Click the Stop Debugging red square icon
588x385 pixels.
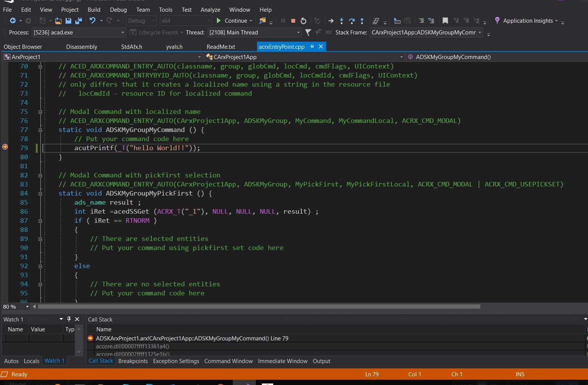(x=293, y=21)
